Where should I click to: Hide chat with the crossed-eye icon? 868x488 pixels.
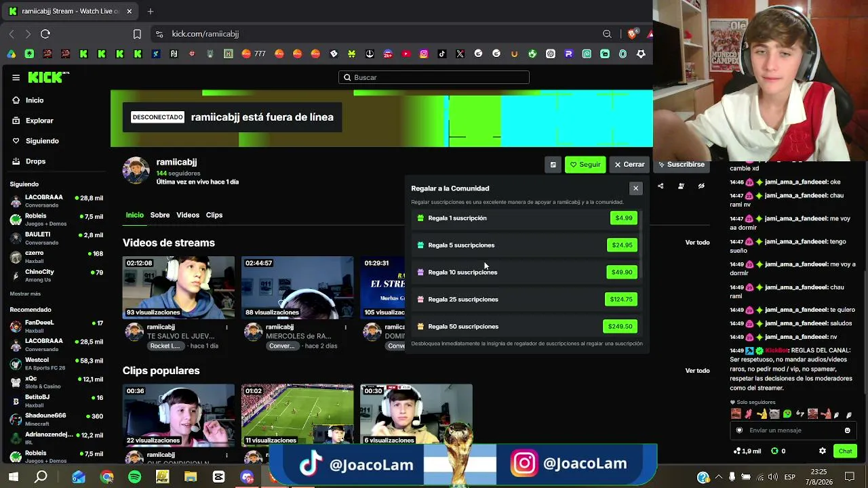701,186
